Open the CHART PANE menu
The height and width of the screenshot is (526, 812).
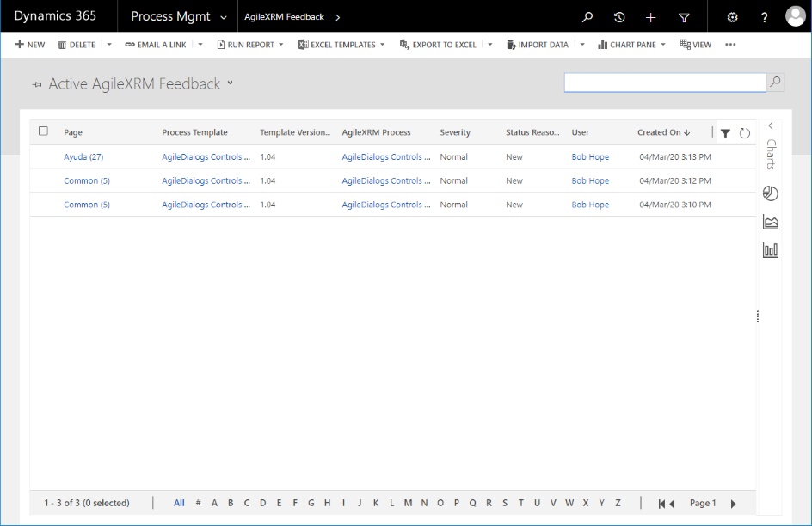click(x=631, y=45)
